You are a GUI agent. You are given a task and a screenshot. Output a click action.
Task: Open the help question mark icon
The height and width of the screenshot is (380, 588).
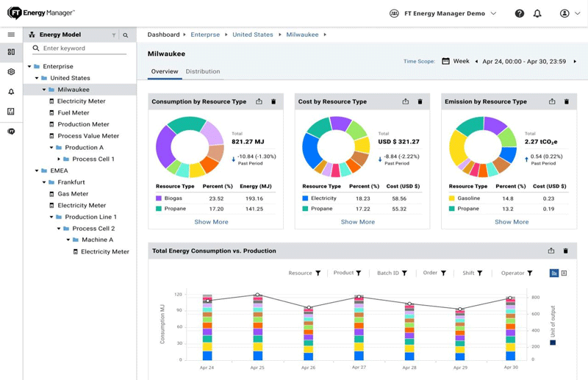tap(520, 13)
